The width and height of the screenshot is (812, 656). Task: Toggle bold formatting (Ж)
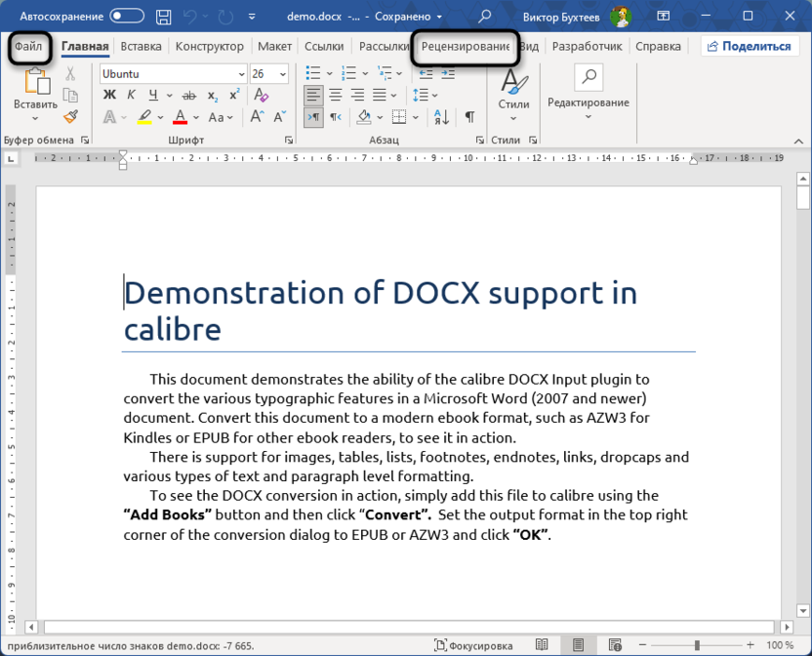tap(109, 95)
